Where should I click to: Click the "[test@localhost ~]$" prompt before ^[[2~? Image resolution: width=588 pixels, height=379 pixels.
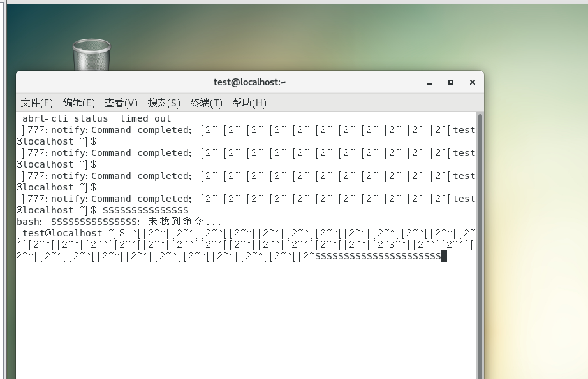tap(71, 233)
